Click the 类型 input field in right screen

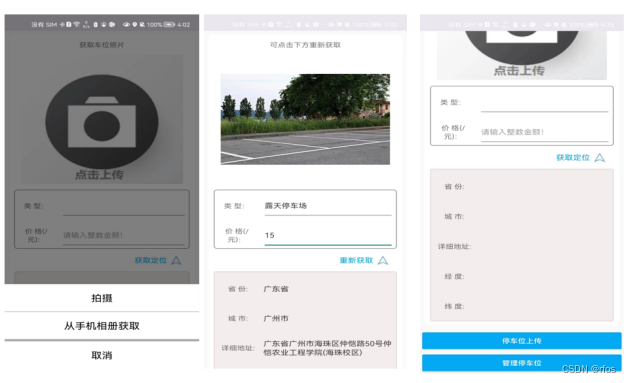tap(544, 103)
